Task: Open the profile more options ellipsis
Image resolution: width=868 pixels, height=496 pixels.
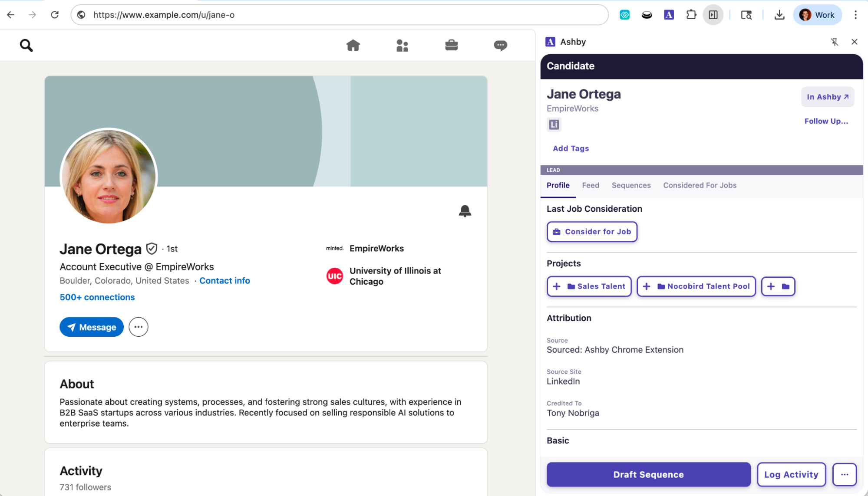Action: (138, 327)
